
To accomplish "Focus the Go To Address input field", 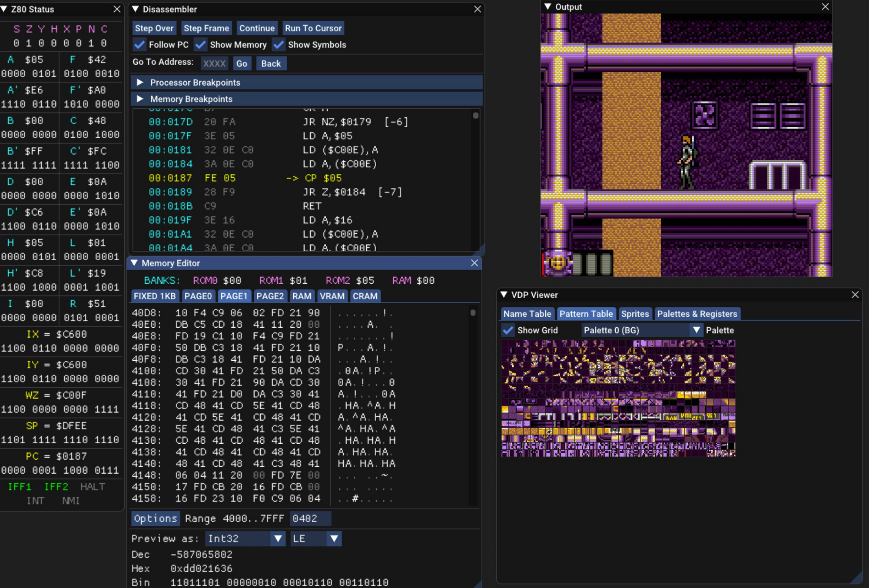I will 214,63.
